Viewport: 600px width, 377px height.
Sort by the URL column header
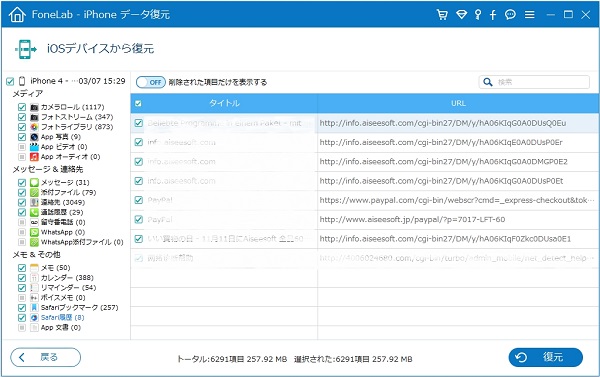pyautogui.click(x=458, y=103)
